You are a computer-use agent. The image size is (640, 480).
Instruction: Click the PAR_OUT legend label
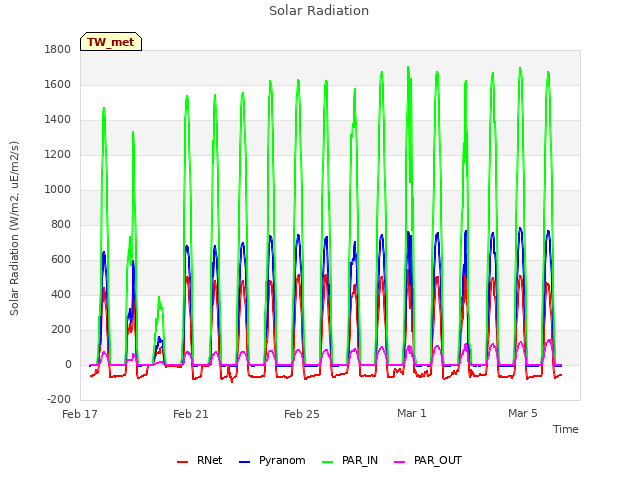click(438, 460)
